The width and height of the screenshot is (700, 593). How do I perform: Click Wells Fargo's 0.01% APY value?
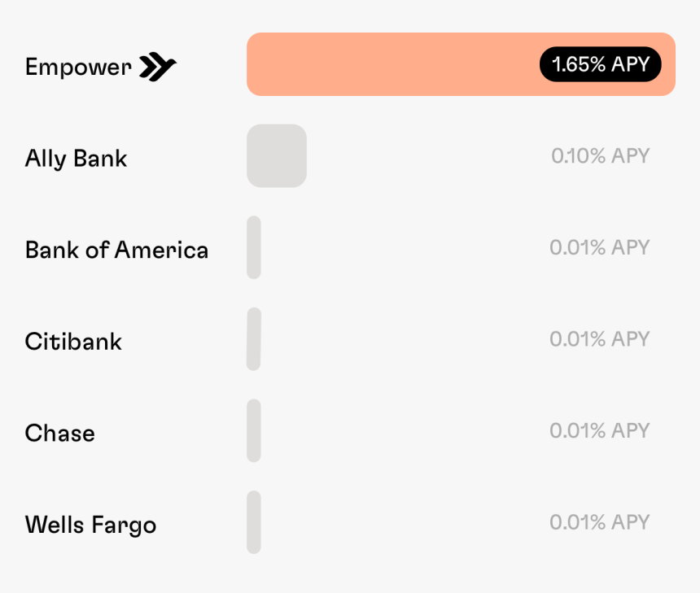coord(599,521)
